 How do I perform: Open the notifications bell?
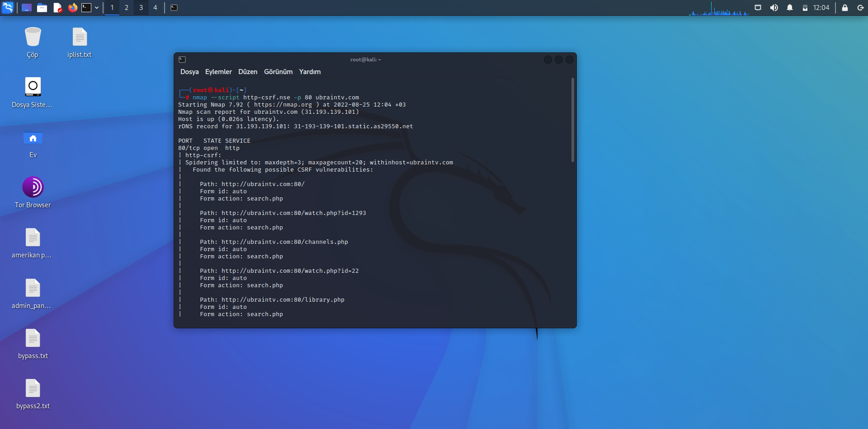click(790, 8)
